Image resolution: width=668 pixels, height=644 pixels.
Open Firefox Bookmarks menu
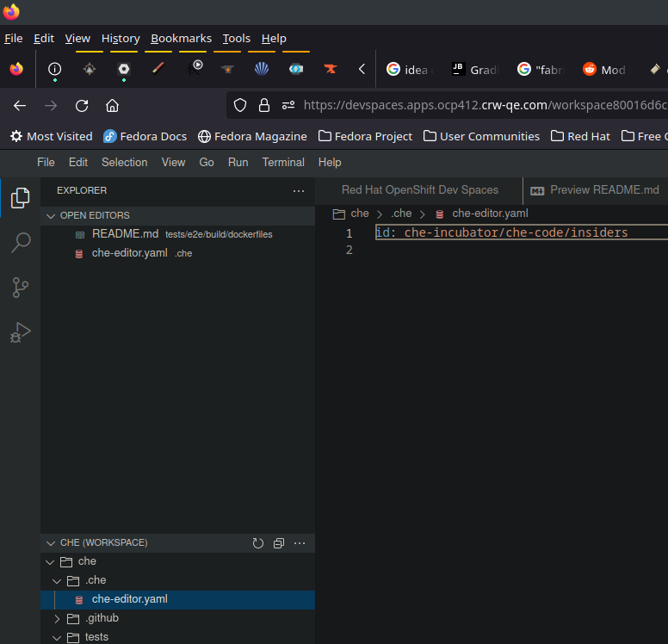click(x=181, y=39)
